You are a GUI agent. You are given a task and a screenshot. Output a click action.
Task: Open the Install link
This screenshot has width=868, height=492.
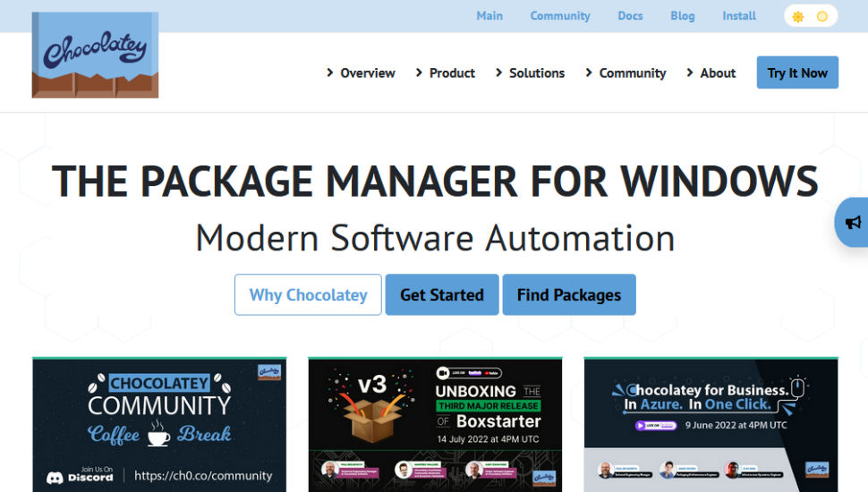pyautogui.click(x=739, y=16)
